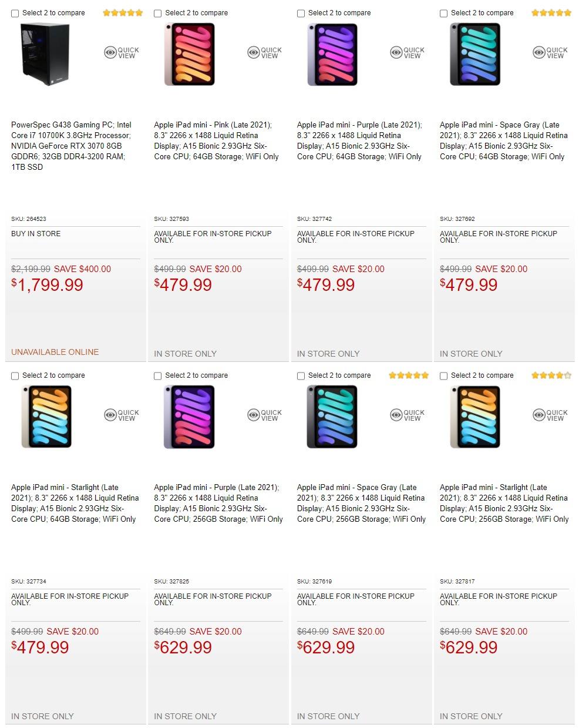Open Quick View for 64GB Pink iPad mini
579x728 pixels.
tap(264, 53)
